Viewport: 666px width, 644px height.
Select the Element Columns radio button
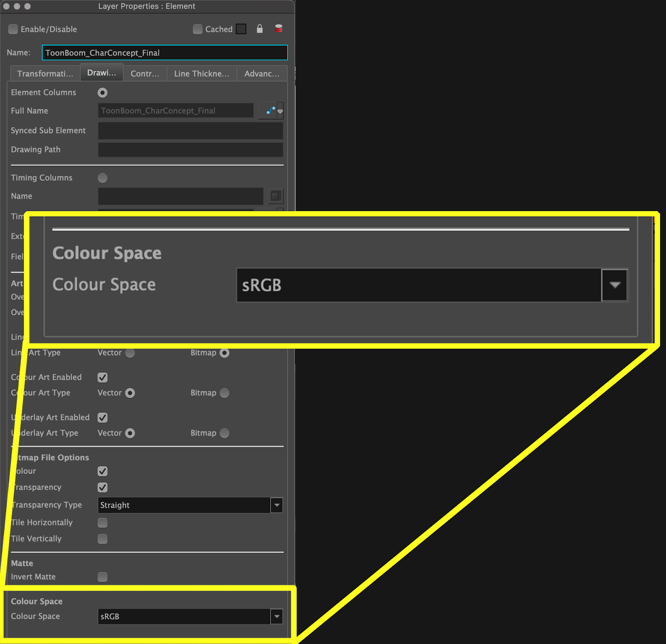102,93
